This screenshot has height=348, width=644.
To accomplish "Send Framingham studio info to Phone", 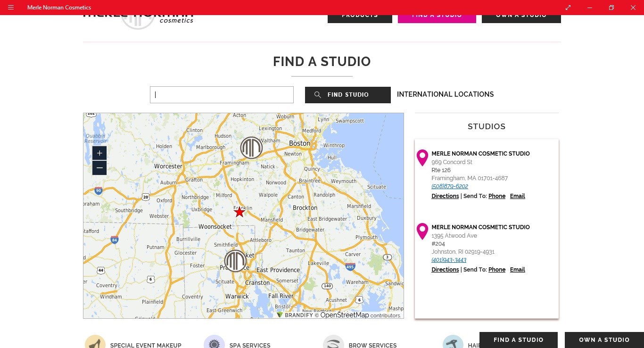I will tap(497, 196).
